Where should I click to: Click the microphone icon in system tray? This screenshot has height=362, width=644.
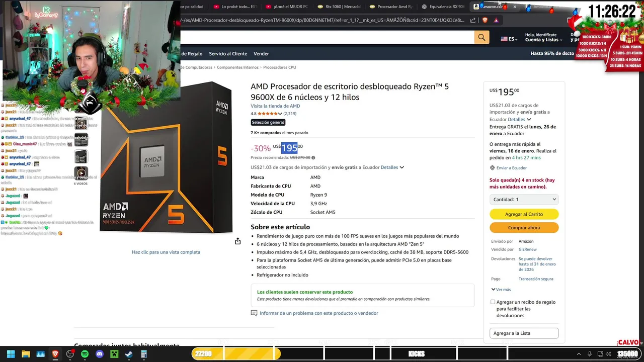[x=590, y=354]
